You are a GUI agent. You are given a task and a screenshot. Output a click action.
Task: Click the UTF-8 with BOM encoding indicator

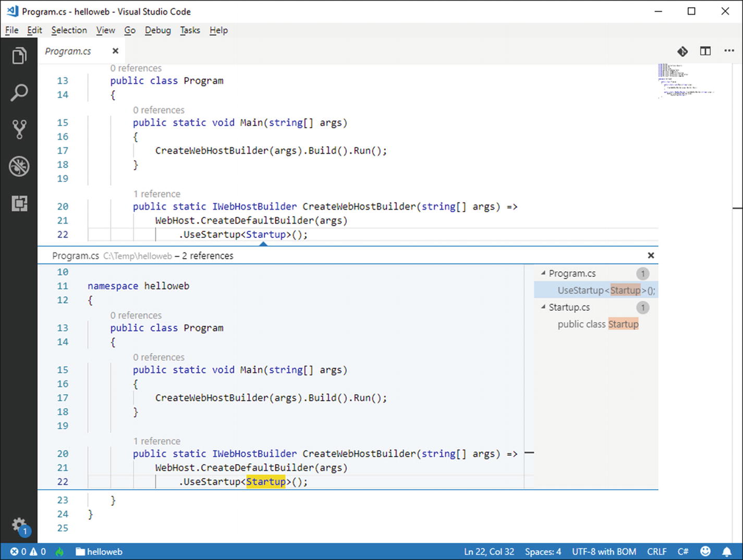[x=604, y=552]
